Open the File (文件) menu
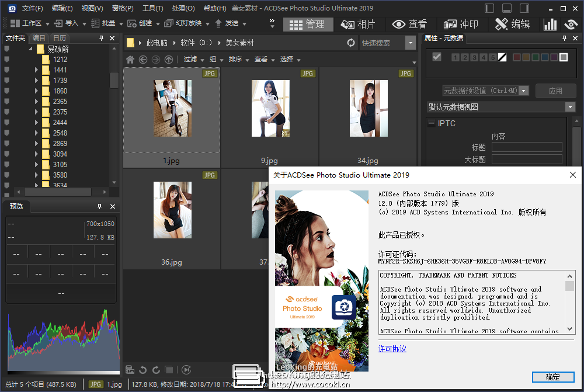Image resolution: width=584 pixels, height=392 pixels. (x=32, y=8)
